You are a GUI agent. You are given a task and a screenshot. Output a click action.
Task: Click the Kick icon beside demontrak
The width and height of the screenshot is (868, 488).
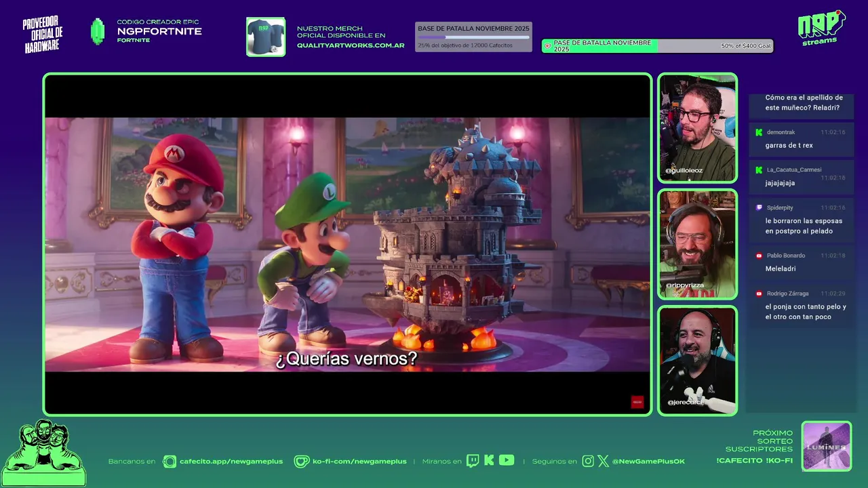click(x=759, y=132)
